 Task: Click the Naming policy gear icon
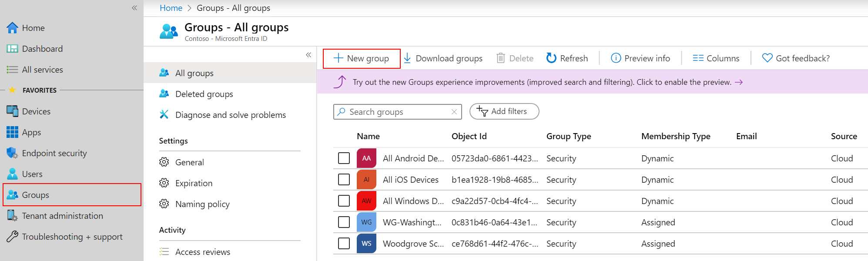[x=164, y=204]
